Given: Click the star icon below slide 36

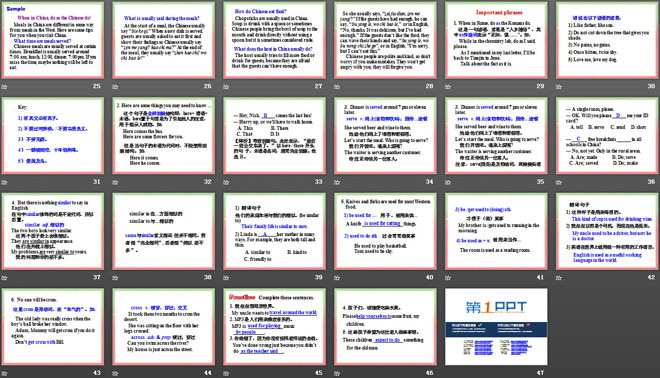Looking at the screenshot, I should 559,182.
